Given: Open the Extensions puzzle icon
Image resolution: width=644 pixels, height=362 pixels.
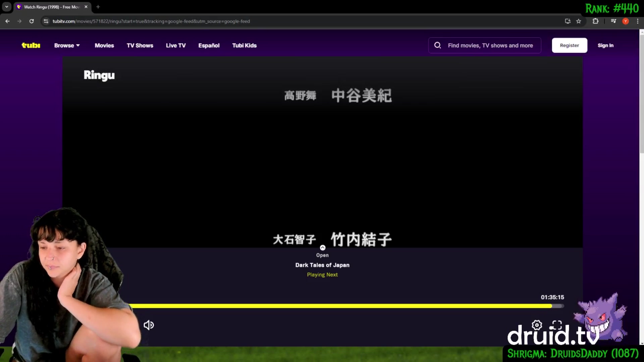Looking at the screenshot, I should pyautogui.click(x=595, y=21).
